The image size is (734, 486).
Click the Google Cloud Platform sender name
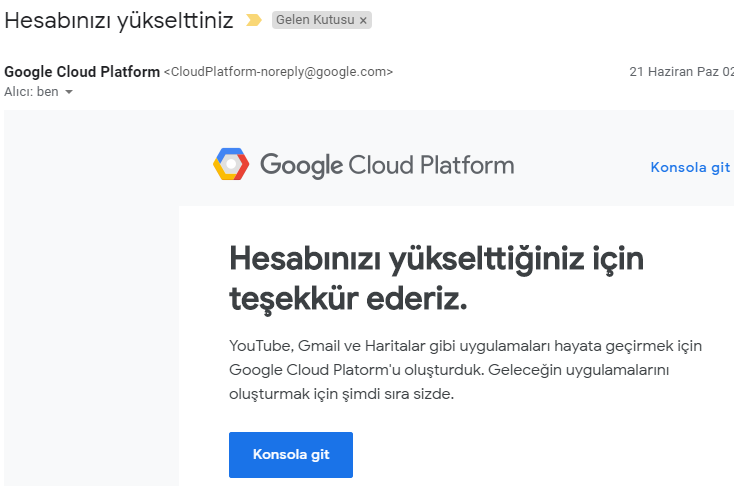click(x=82, y=72)
